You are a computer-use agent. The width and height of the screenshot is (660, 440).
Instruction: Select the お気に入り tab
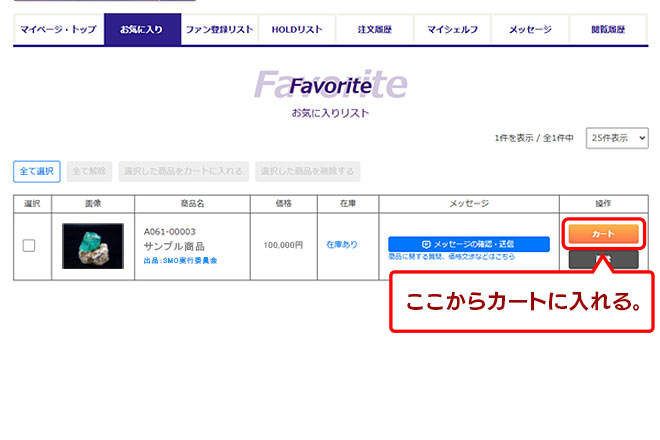point(142,30)
